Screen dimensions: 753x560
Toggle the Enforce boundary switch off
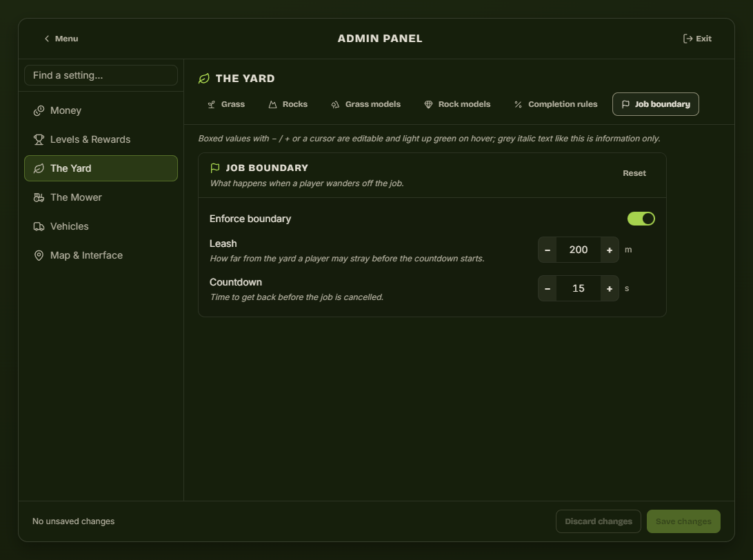tap(641, 219)
